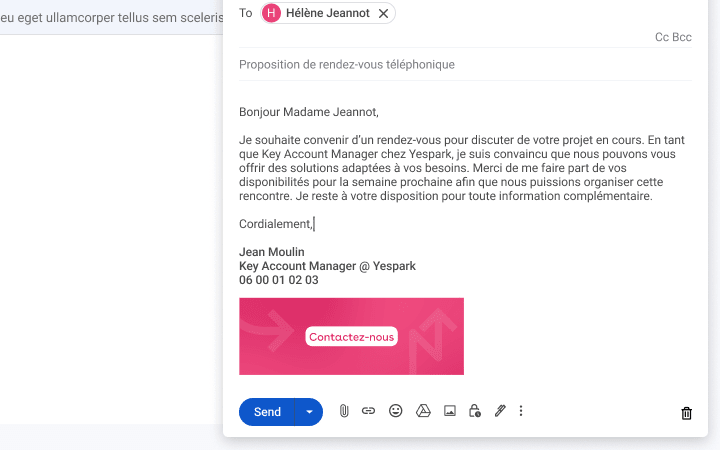Select the Hélène Jeannot recipient chip
720x450 pixels.
(328, 13)
